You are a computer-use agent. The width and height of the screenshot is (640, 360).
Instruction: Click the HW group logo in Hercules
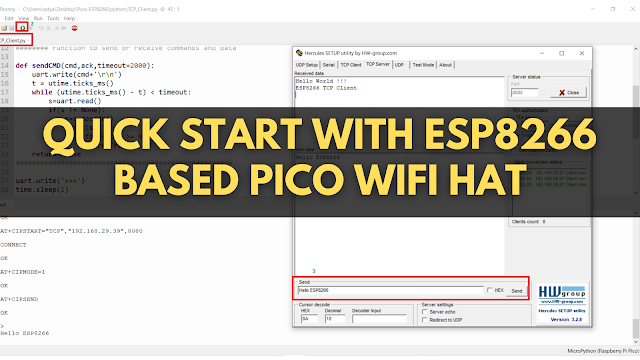pyautogui.click(x=562, y=292)
